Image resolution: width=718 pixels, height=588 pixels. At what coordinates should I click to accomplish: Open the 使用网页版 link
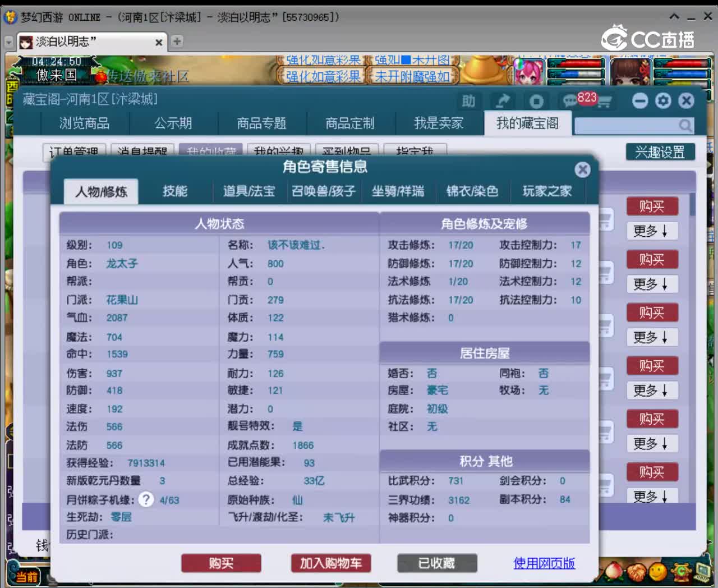(x=544, y=563)
